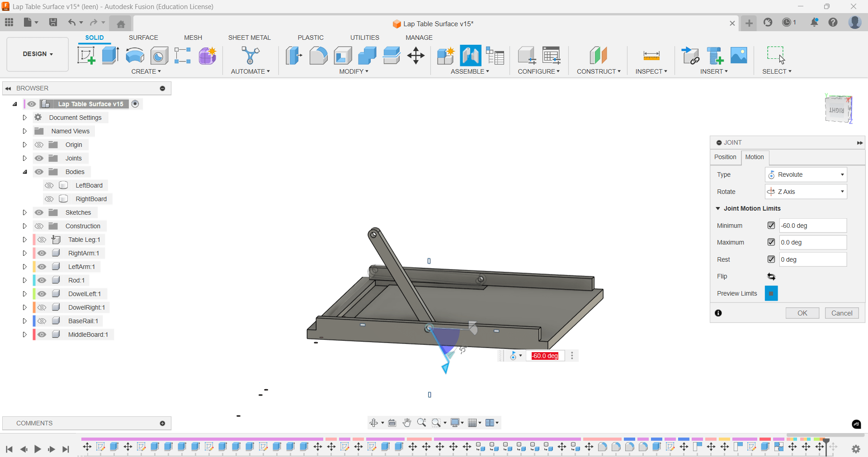868x457 pixels.
Task: Hide the Sketches folder
Action: pos(39,212)
